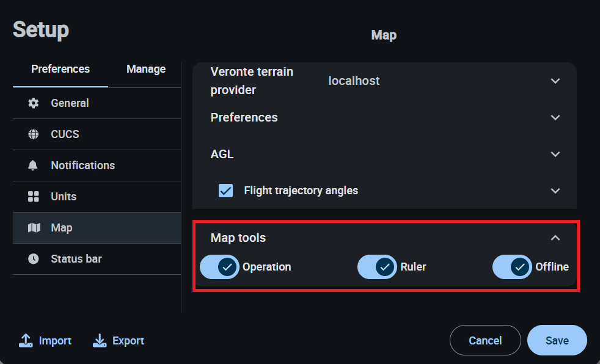
Task: Expand the Veronte terrain provider section
Action: pyautogui.click(x=555, y=81)
